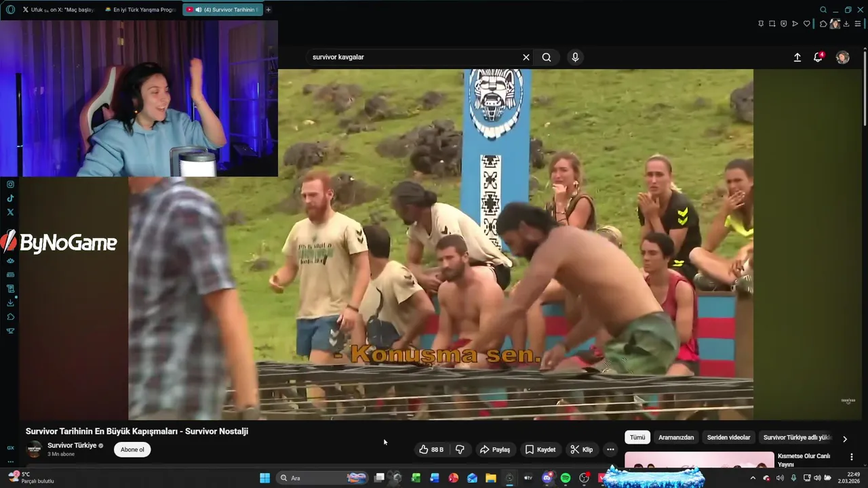The width and height of the screenshot is (868, 488).
Task: Open the sidebar three-dots setup menu
Action: pos(10,462)
